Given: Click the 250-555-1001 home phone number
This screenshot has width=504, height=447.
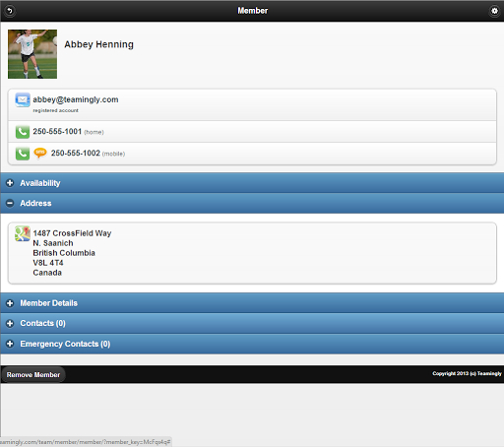Looking at the screenshot, I should tap(57, 131).
